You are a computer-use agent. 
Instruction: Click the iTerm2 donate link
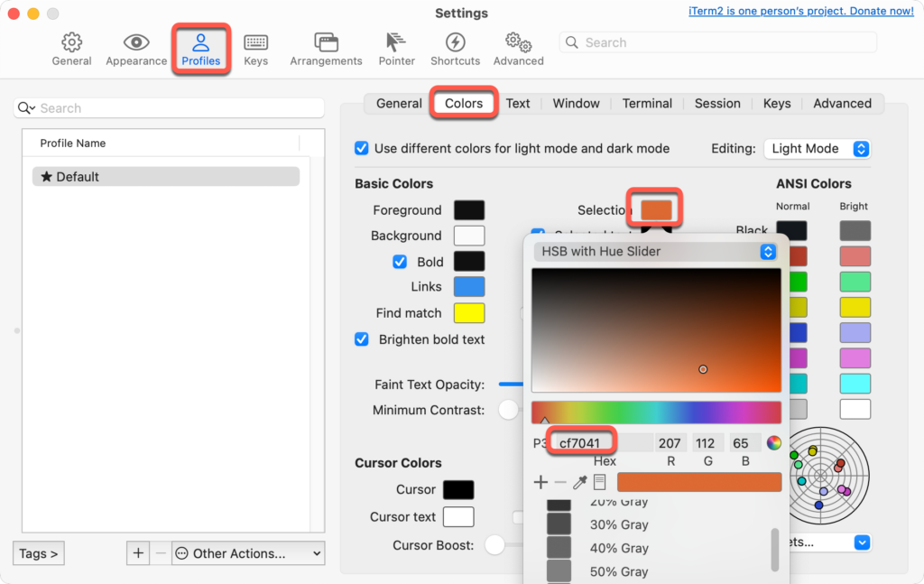pos(800,10)
